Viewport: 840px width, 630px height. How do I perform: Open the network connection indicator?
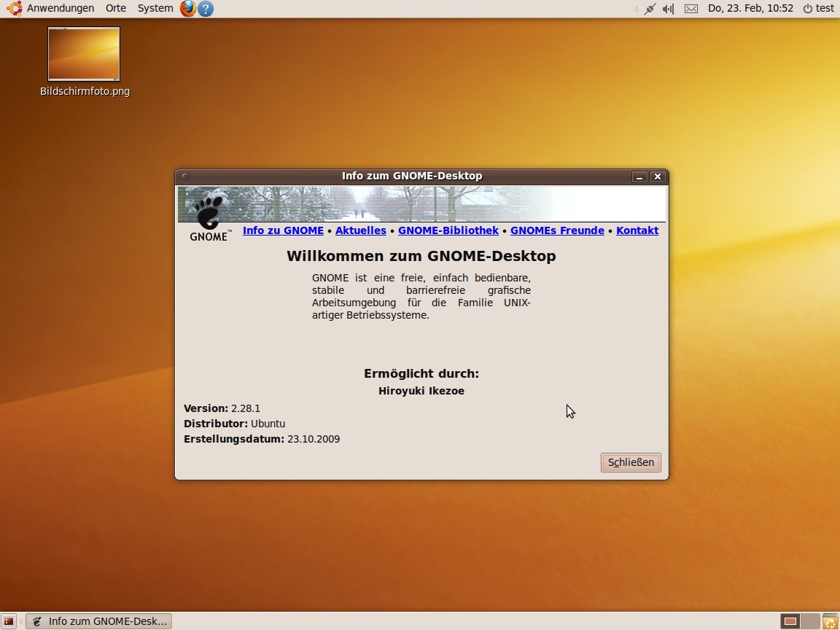(x=650, y=9)
